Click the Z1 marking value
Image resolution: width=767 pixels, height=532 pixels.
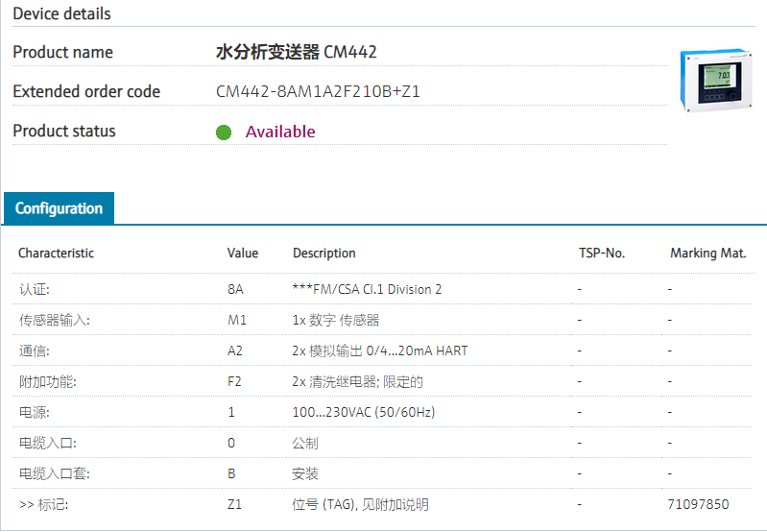click(x=234, y=504)
